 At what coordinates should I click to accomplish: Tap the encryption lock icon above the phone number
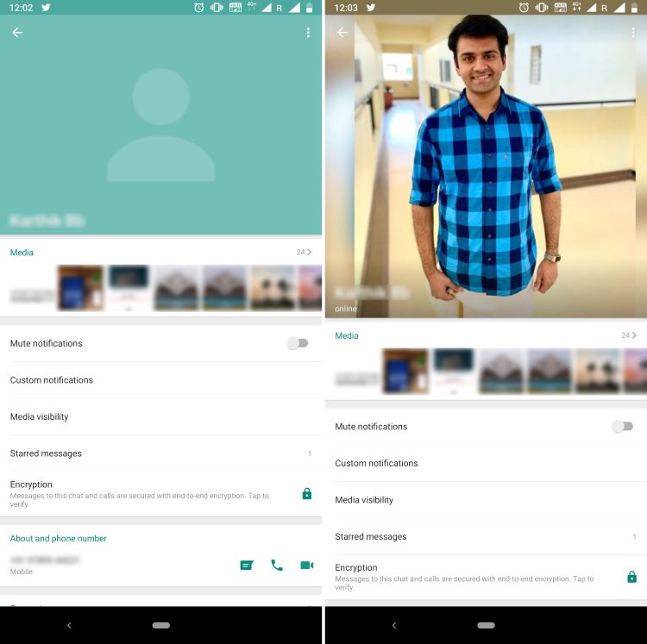(306, 494)
